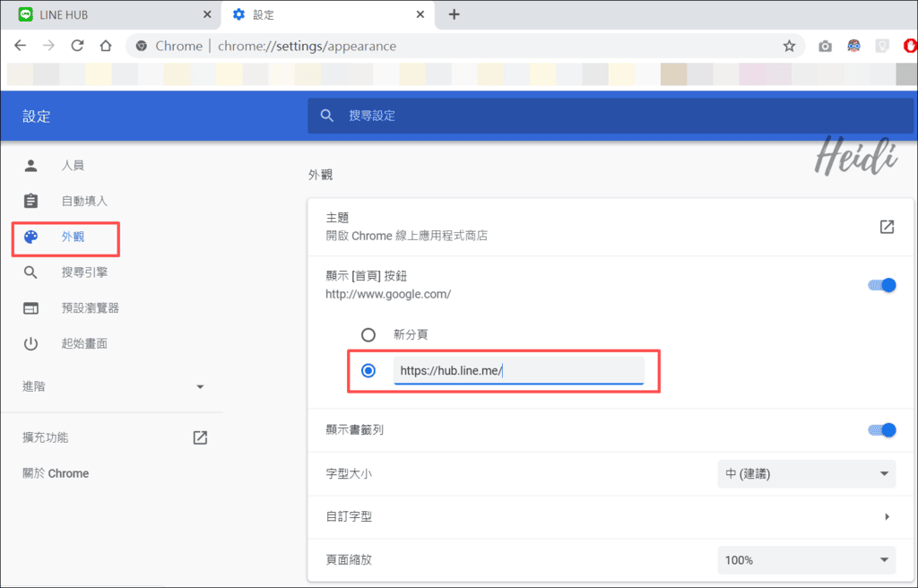The height and width of the screenshot is (588, 918).
Task: Click the person icon beside 人員
Action: pyautogui.click(x=31, y=166)
